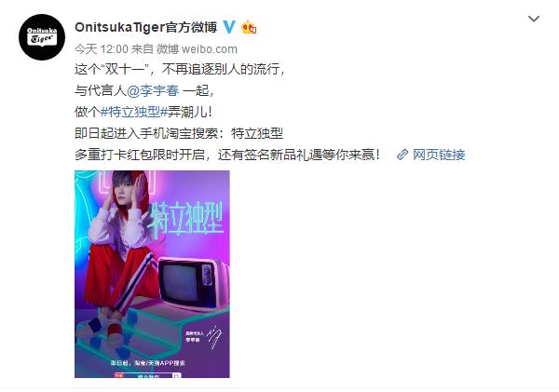Enlarge the poster showing the red-hooded person
This screenshot has height=392, width=559.
(152, 274)
